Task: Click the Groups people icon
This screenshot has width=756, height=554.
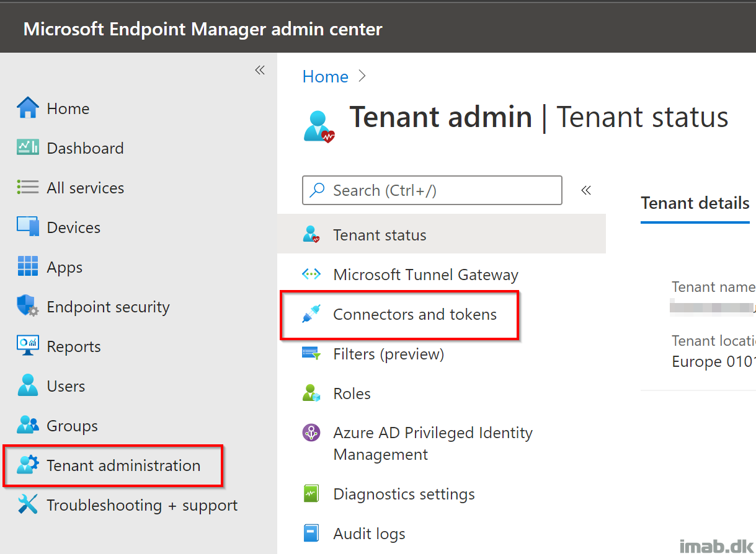Action: (28, 425)
